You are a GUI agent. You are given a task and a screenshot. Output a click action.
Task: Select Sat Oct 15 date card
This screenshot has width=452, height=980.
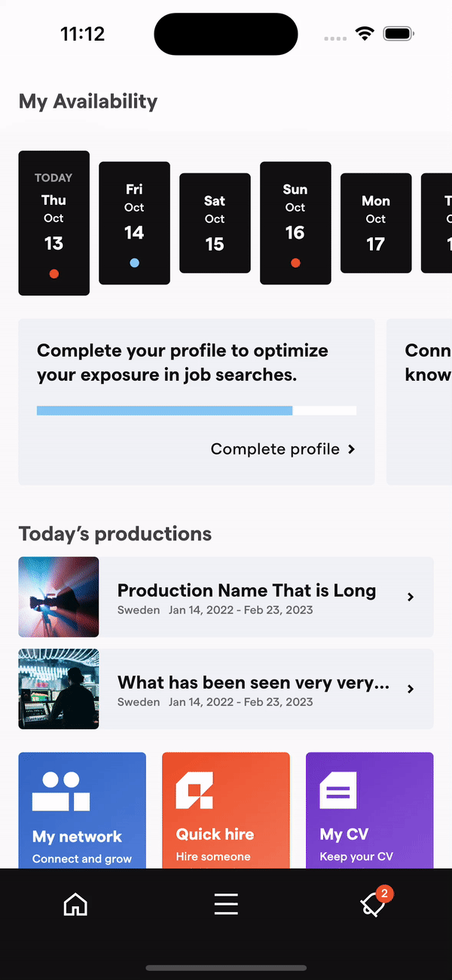coord(215,223)
